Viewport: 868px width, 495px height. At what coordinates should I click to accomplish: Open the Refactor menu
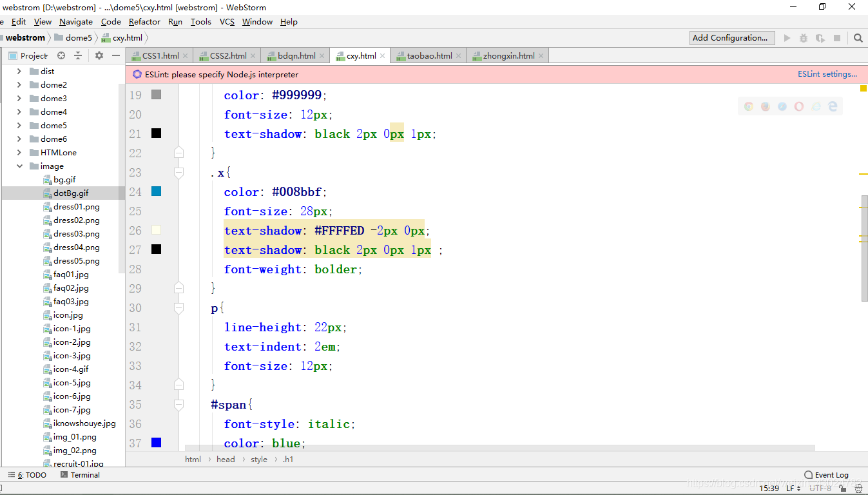click(x=144, y=22)
